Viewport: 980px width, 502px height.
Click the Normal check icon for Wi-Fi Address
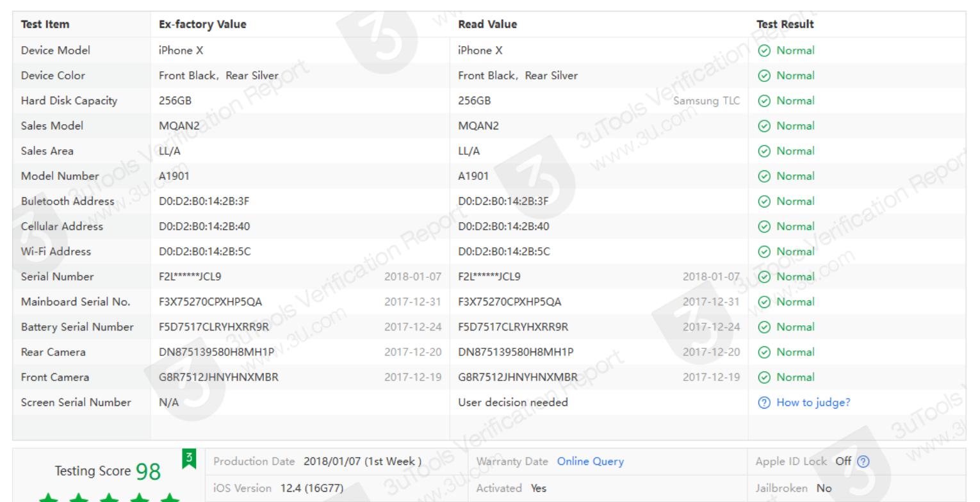pyautogui.click(x=764, y=252)
